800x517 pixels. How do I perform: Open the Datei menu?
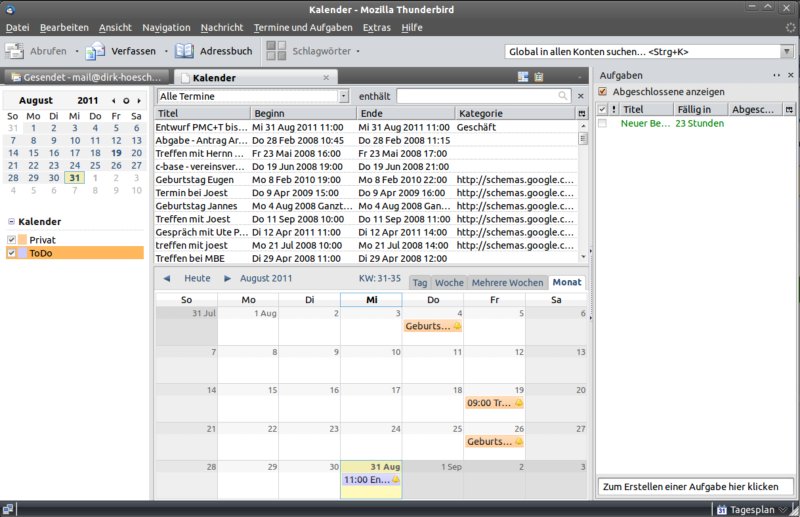tap(17, 28)
